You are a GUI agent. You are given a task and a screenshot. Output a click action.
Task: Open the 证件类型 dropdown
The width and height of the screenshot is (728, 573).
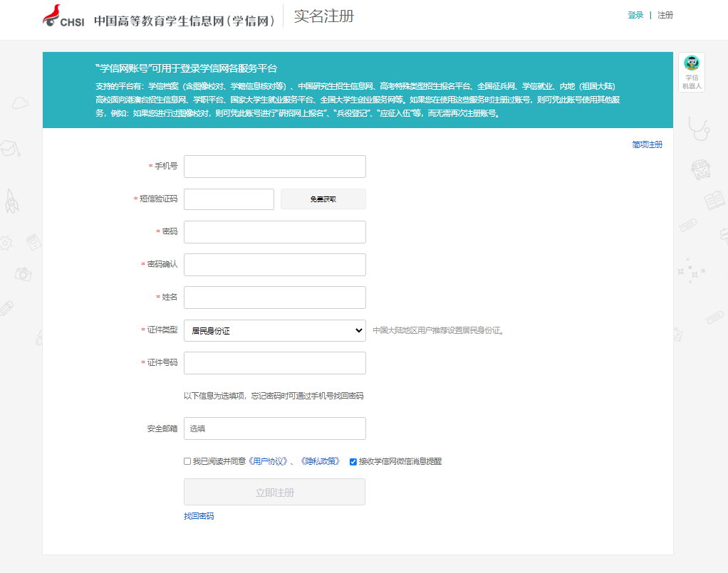tap(274, 330)
